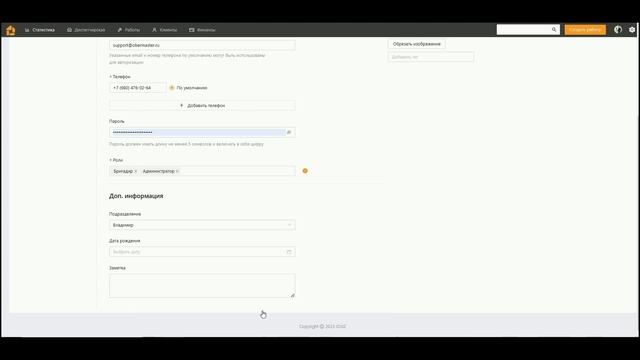Toggle password visibility eye icon
The width and height of the screenshot is (640, 360).
pos(289,132)
